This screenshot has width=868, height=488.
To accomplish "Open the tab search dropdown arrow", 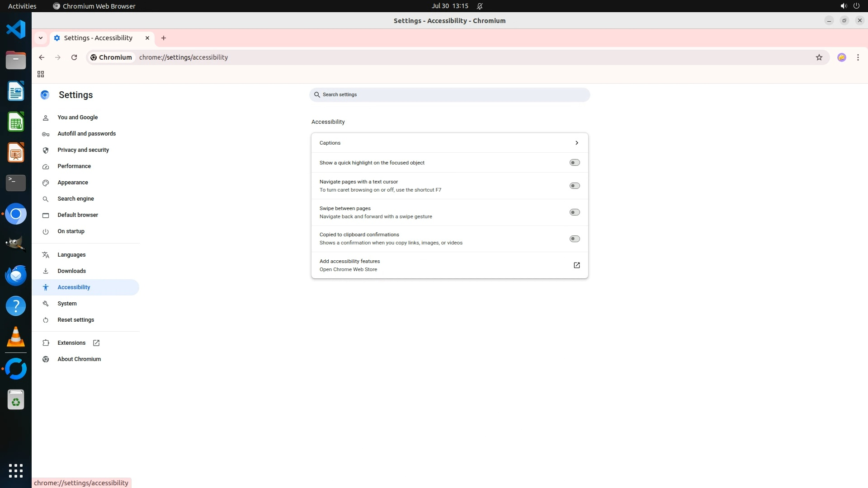I will [x=41, y=38].
